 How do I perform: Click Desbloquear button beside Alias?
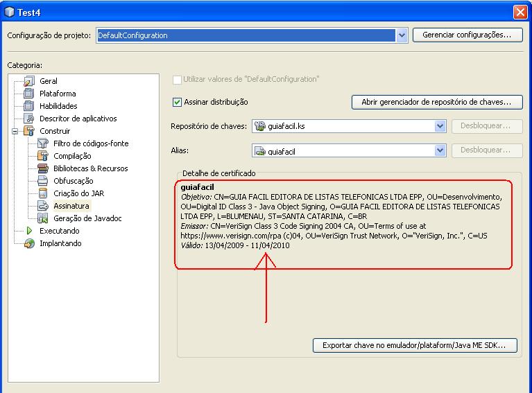click(x=487, y=150)
